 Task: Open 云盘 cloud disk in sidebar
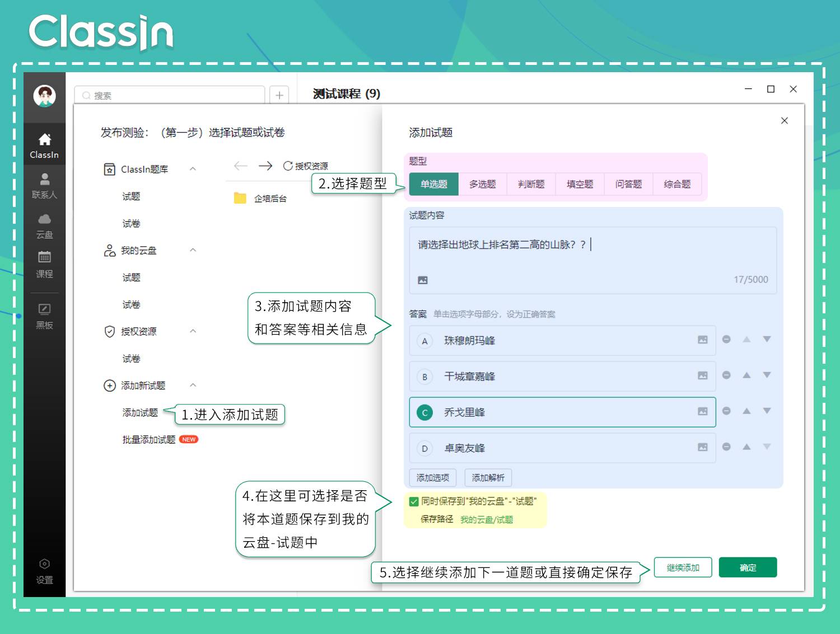44,226
